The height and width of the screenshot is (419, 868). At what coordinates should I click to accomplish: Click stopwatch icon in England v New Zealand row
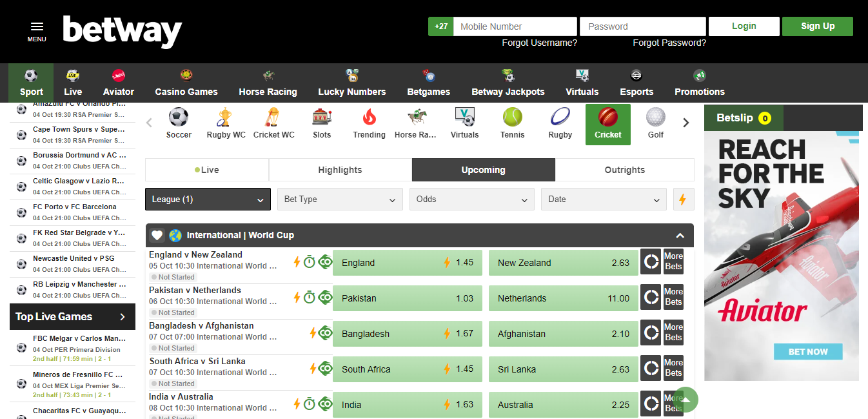310,261
